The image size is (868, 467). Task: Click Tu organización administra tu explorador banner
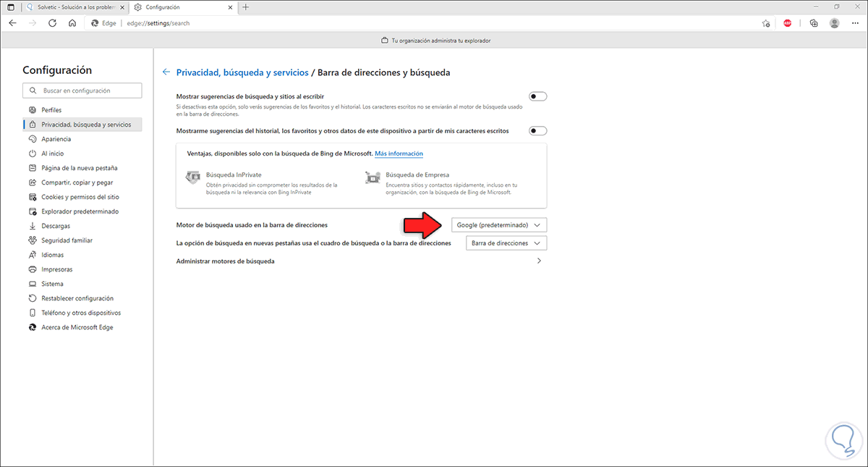pos(435,41)
